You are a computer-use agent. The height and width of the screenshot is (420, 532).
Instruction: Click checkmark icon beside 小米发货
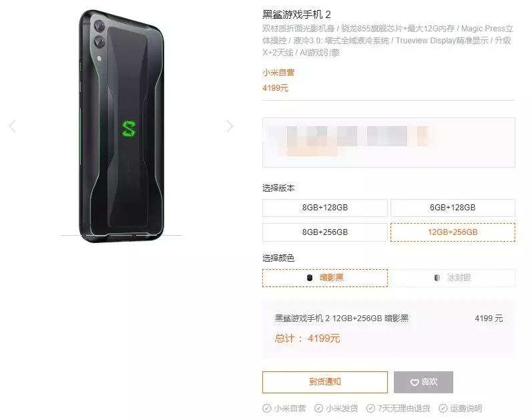point(318,408)
